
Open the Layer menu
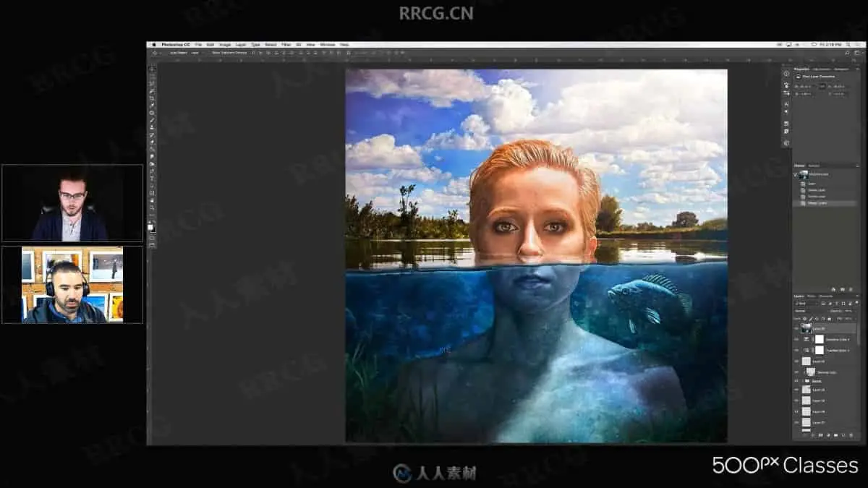point(240,45)
